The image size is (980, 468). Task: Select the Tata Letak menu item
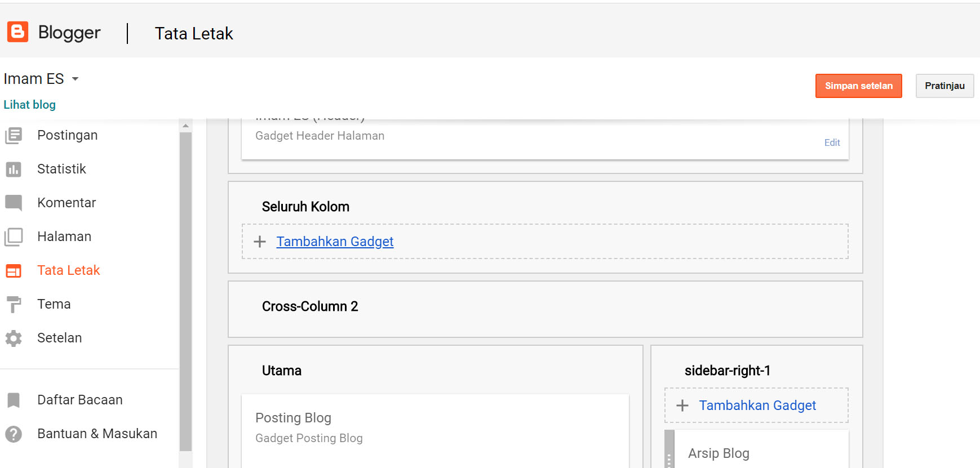tap(68, 270)
